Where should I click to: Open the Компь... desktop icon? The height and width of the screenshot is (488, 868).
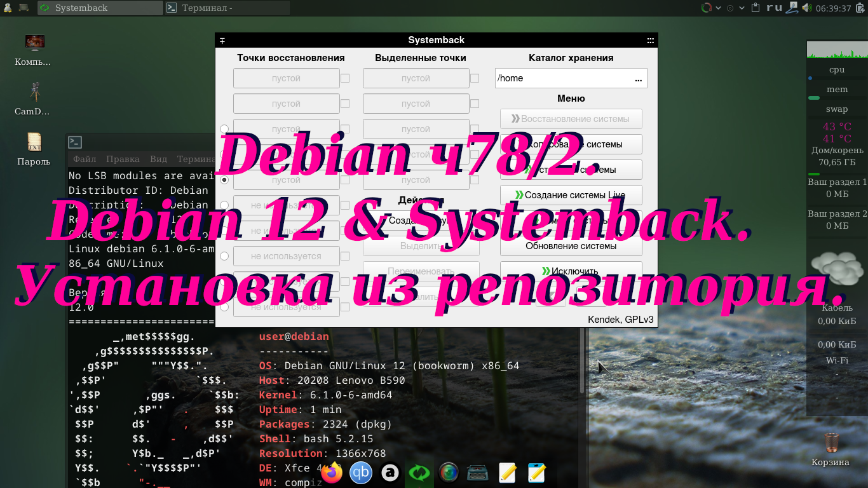34,43
